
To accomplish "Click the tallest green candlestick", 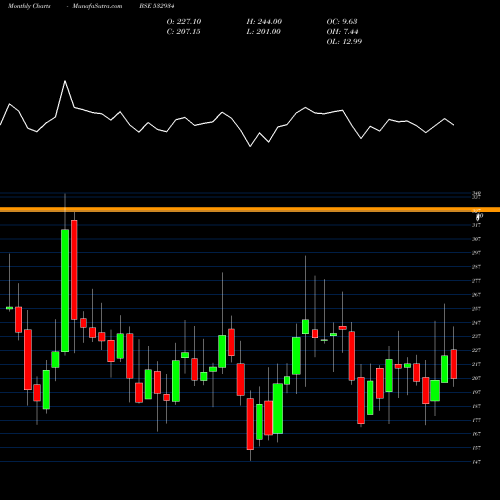I will coord(65,290).
